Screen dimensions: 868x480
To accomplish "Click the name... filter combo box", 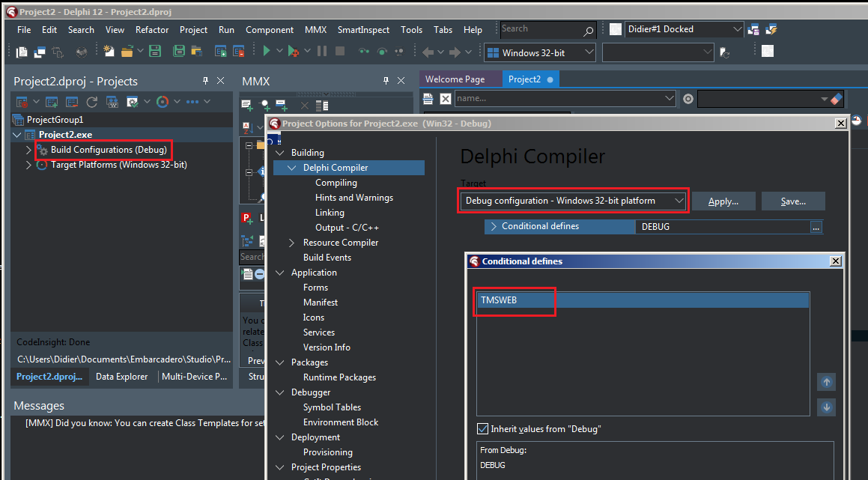I will click(x=565, y=99).
